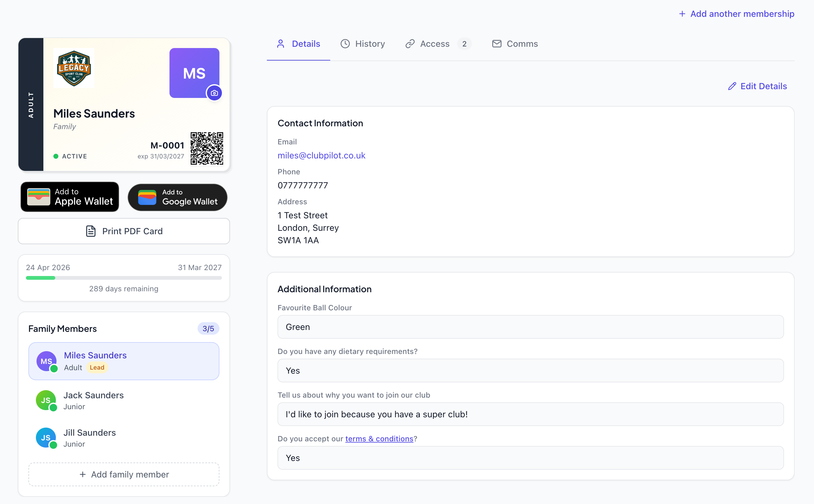Viewport: 814px width, 504px height.
Task: Click the person icon in Details tab
Action: (281, 44)
